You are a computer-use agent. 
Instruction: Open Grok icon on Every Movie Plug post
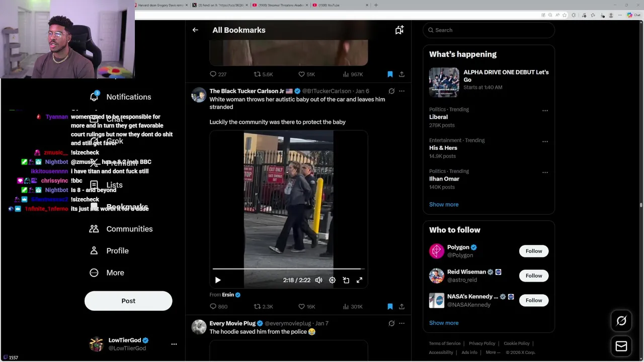coord(391,323)
